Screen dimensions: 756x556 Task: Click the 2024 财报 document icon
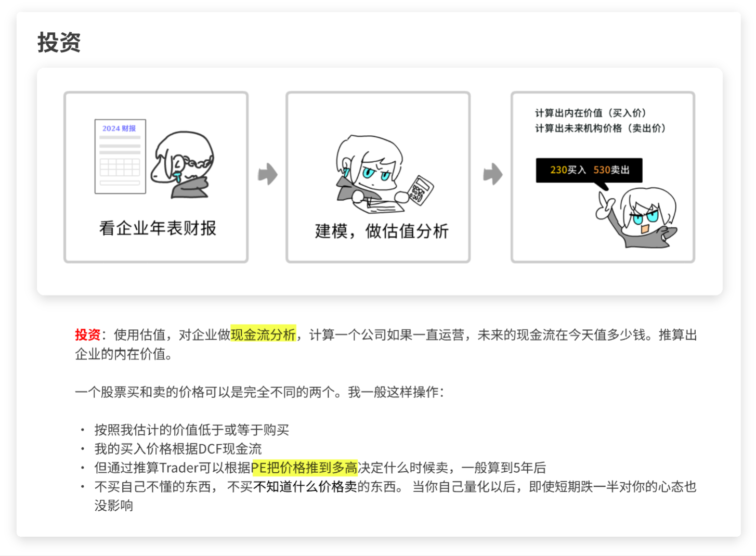click(120, 156)
